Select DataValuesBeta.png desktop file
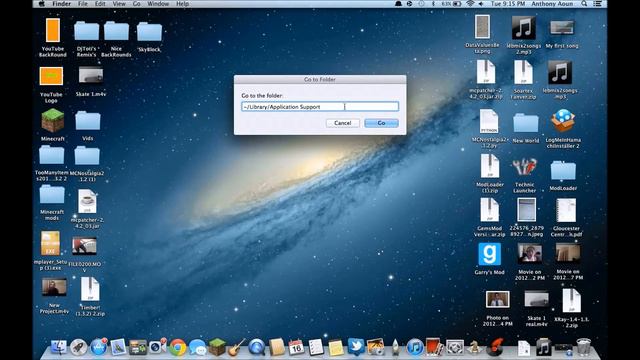The width and height of the screenshot is (640, 360). [x=482, y=27]
